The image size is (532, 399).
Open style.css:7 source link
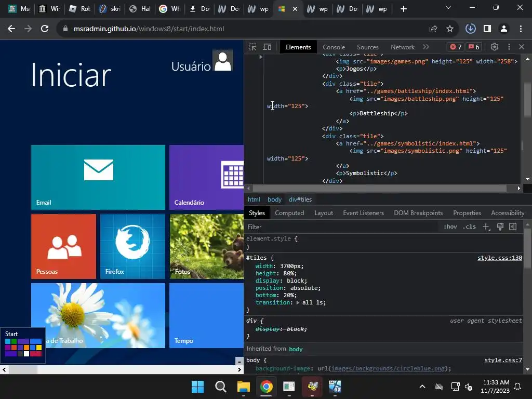(x=503, y=361)
